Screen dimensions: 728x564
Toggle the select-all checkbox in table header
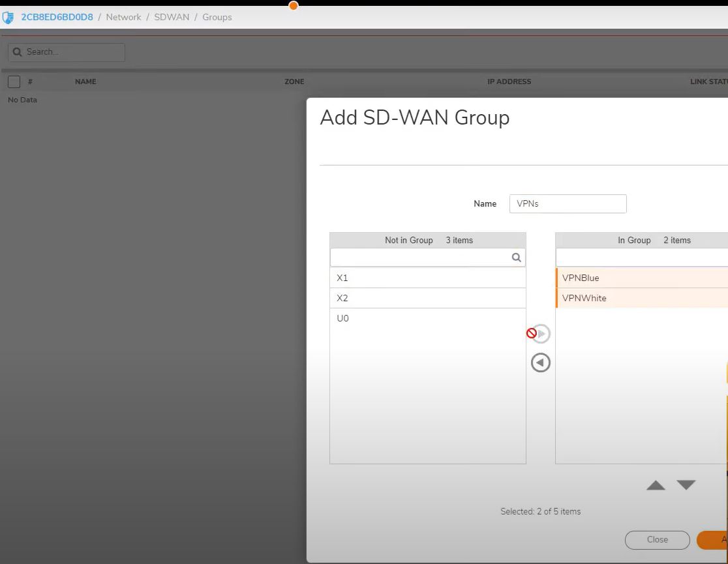14,82
